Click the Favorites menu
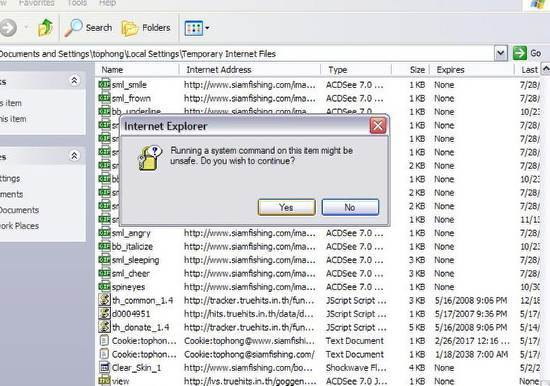 click(x=37, y=3)
